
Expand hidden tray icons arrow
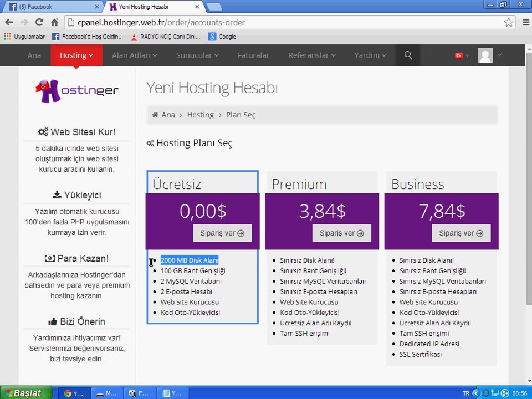(x=476, y=393)
